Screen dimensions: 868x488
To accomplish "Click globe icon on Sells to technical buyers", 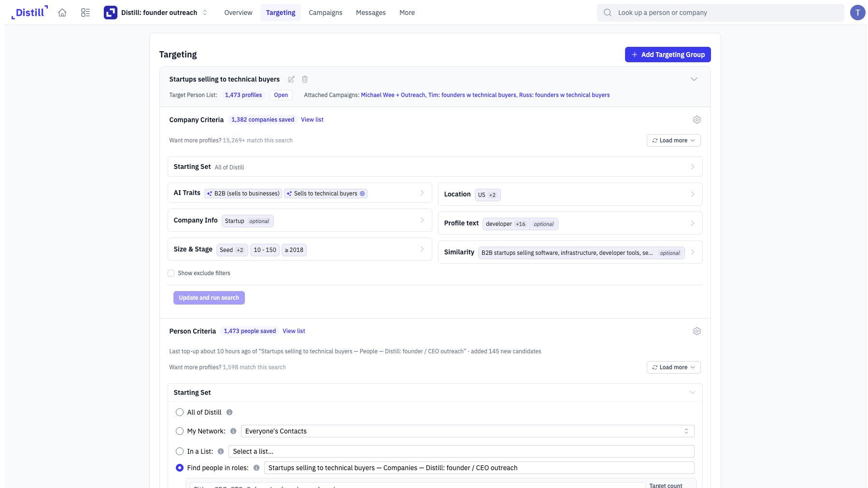I will 362,194.
